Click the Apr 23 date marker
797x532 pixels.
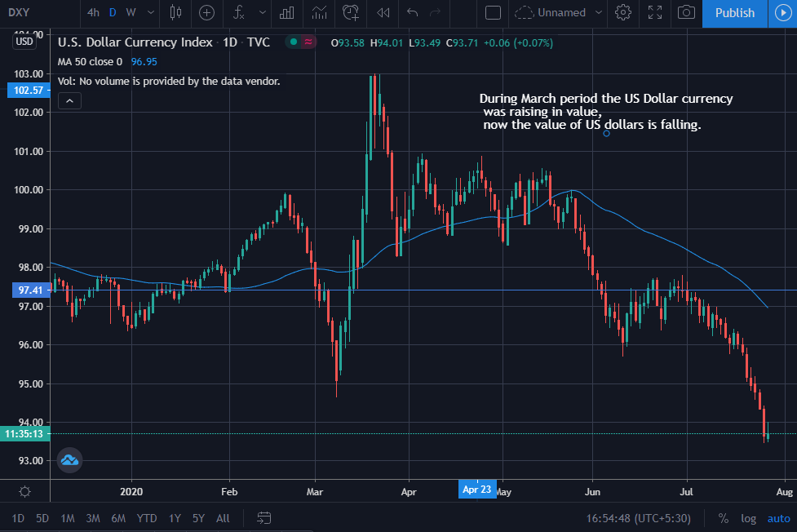[476, 490]
